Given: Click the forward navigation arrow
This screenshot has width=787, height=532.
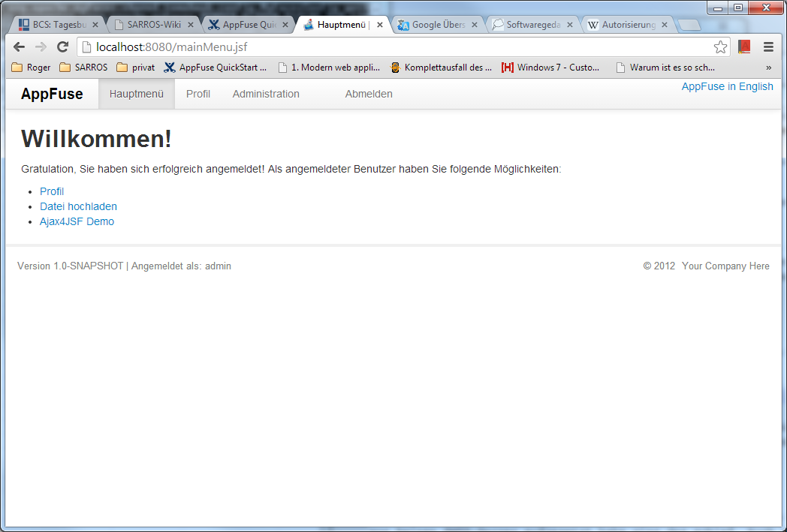Looking at the screenshot, I should [41, 47].
